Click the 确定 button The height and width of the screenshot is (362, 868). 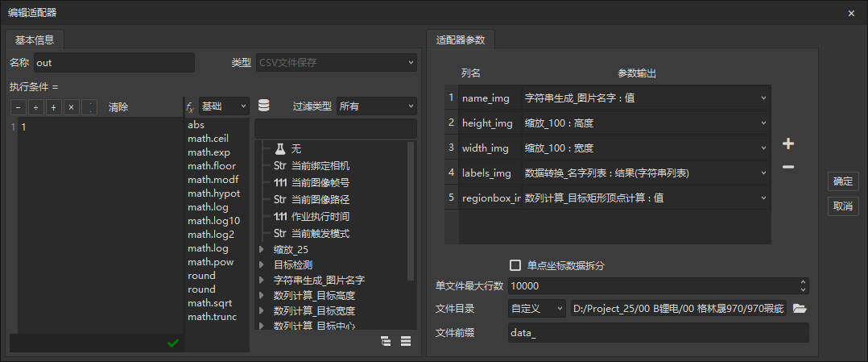pyautogui.click(x=843, y=182)
